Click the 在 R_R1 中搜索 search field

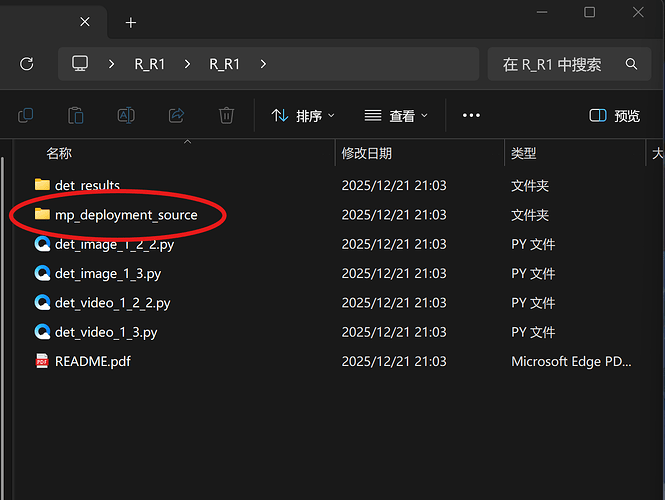pyautogui.click(x=552, y=64)
